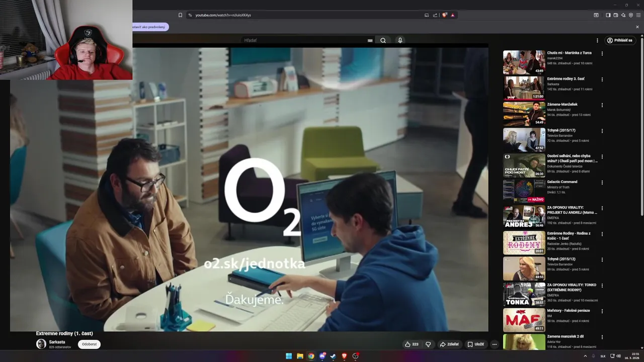Click the Zdieľať share button

click(449, 344)
